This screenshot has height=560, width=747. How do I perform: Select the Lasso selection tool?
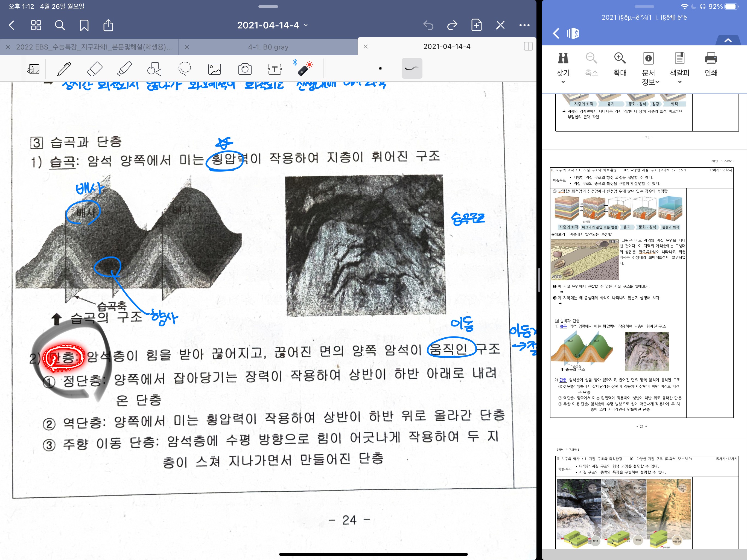(x=184, y=69)
